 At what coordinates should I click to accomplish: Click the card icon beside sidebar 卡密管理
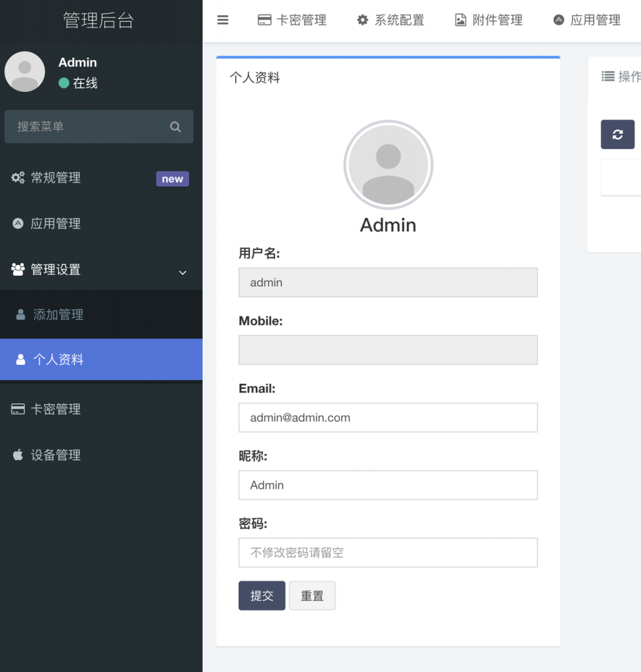click(x=18, y=409)
